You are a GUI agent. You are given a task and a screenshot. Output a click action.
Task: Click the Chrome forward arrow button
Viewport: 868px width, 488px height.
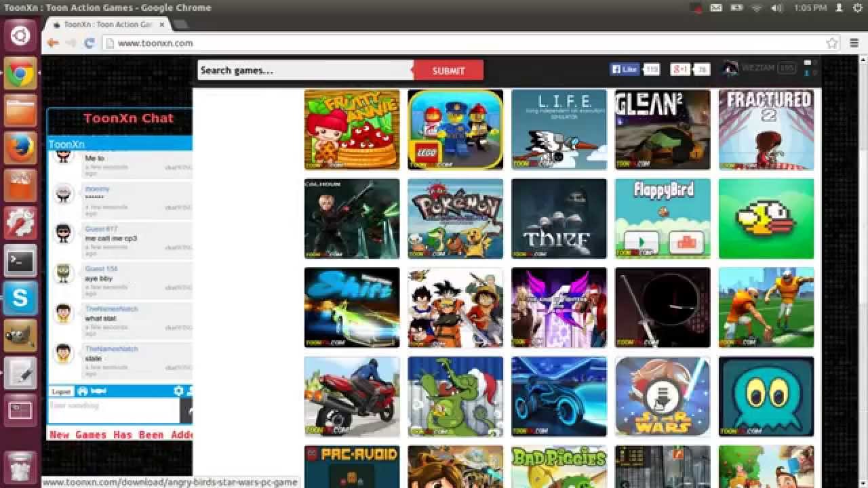(71, 43)
